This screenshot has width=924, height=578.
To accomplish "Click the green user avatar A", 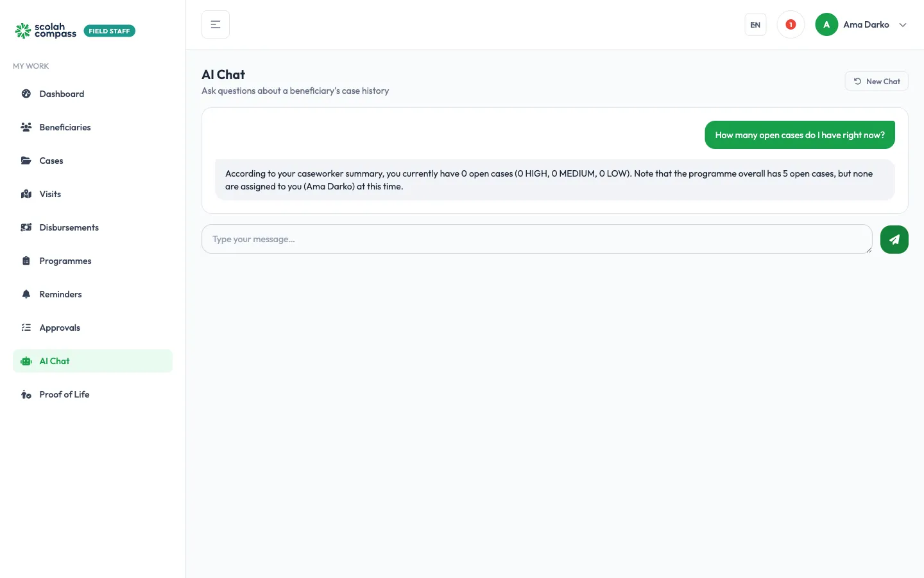I will [826, 24].
